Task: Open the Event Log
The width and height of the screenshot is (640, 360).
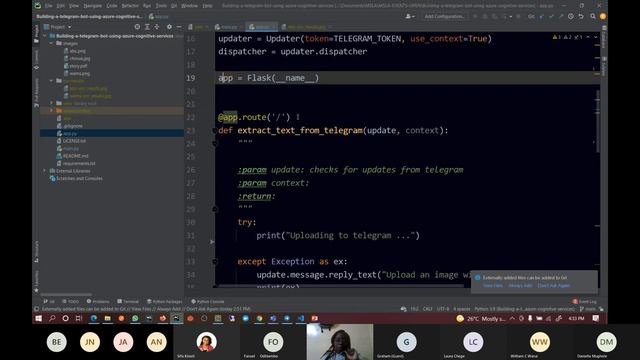Action: (584, 301)
